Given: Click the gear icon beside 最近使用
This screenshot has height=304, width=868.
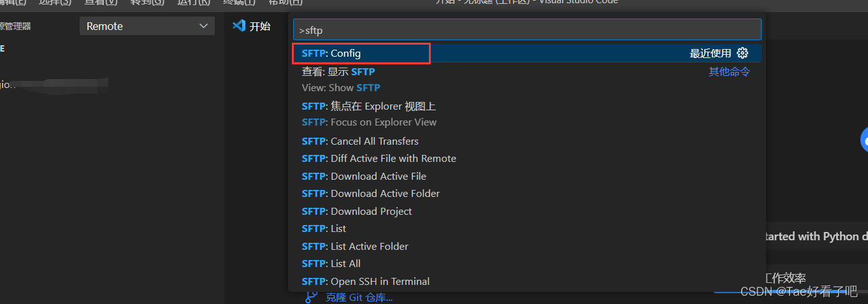Looking at the screenshot, I should pos(742,53).
